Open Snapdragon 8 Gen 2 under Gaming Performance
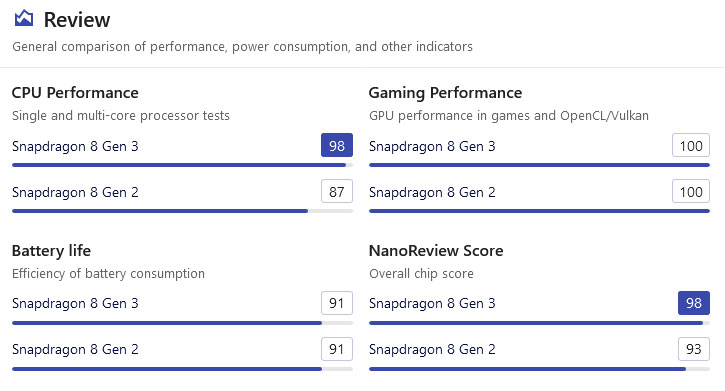The image size is (725, 391). tap(432, 192)
